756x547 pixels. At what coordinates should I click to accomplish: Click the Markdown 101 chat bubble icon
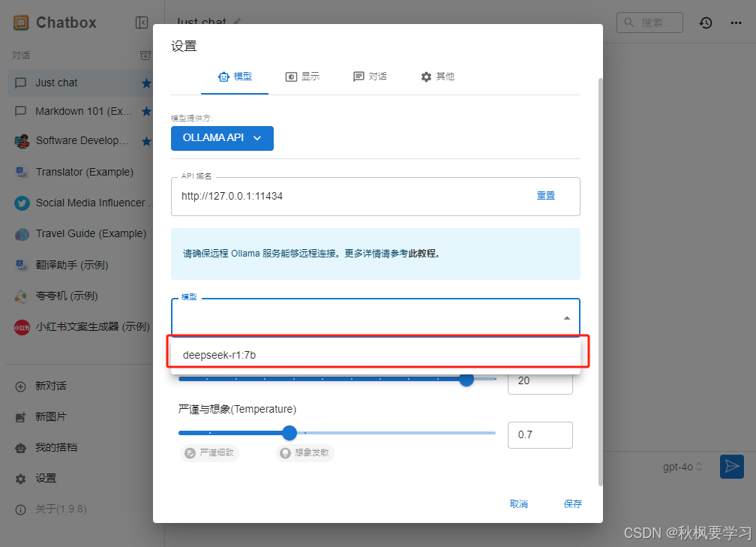click(x=20, y=111)
